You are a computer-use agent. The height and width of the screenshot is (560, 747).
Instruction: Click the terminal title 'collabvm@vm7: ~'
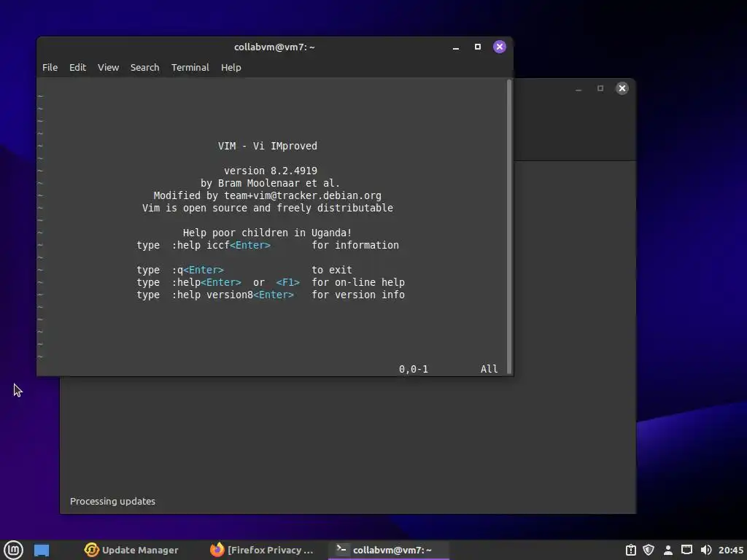click(x=274, y=47)
